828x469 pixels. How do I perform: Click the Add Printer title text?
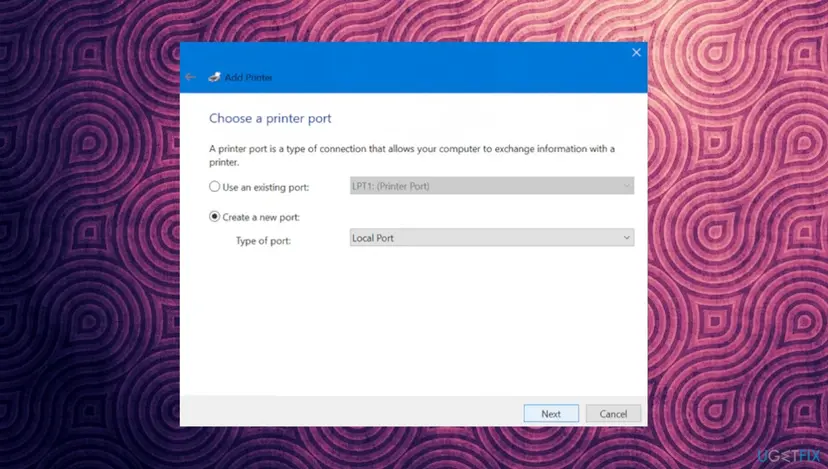pyautogui.click(x=248, y=78)
